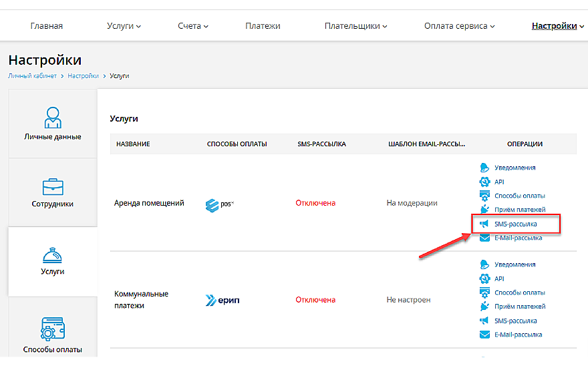Expand the Счета dropdown menu
588x366 pixels.
pyautogui.click(x=193, y=26)
